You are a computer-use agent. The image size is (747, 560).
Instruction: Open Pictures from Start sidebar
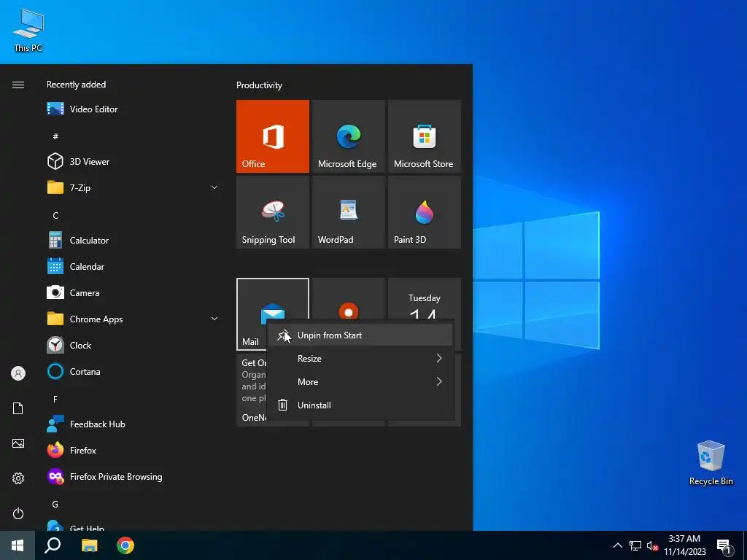18,443
